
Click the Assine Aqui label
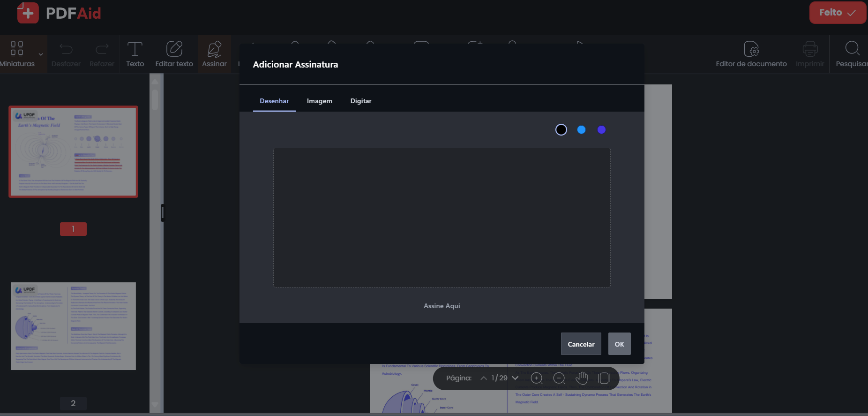(442, 306)
